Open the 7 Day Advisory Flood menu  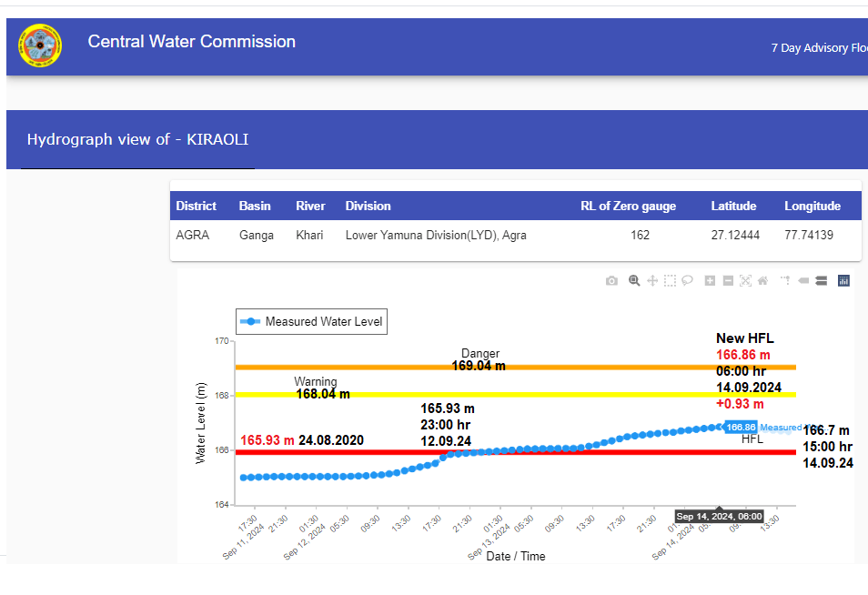819,48
